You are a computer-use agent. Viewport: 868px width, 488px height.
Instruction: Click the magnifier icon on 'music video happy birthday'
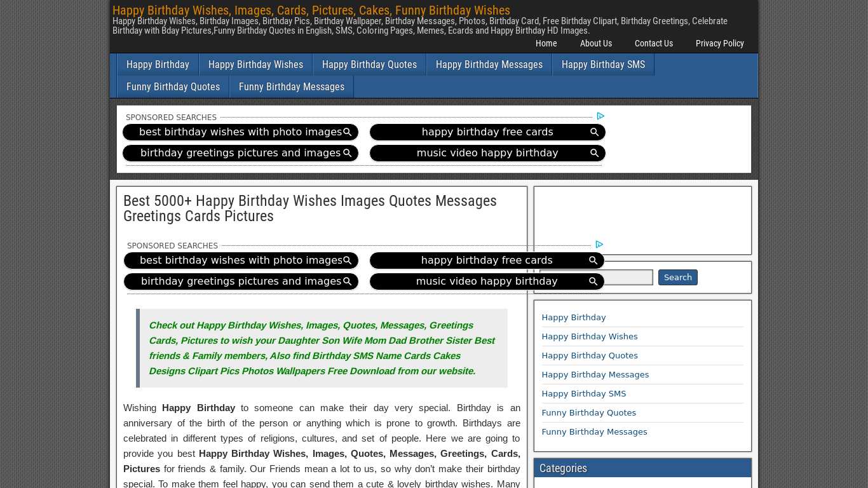(594, 153)
